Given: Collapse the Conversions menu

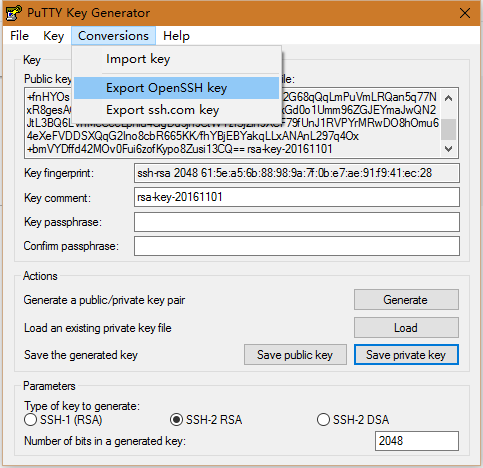Looking at the screenshot, I should coord(113,36).
